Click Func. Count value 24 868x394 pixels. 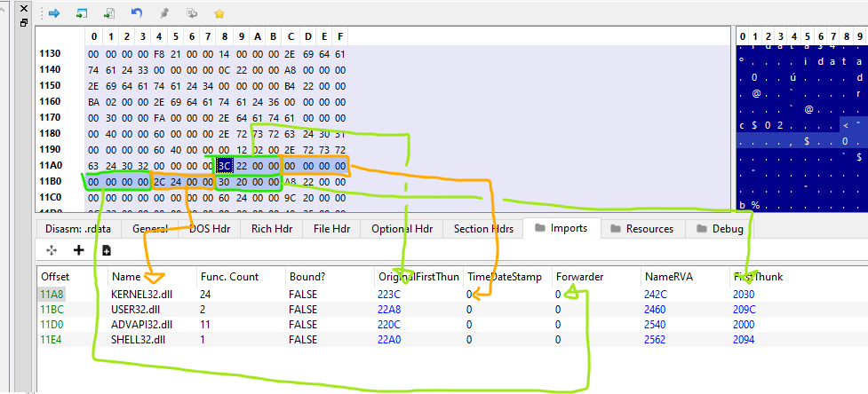[206, 295]
